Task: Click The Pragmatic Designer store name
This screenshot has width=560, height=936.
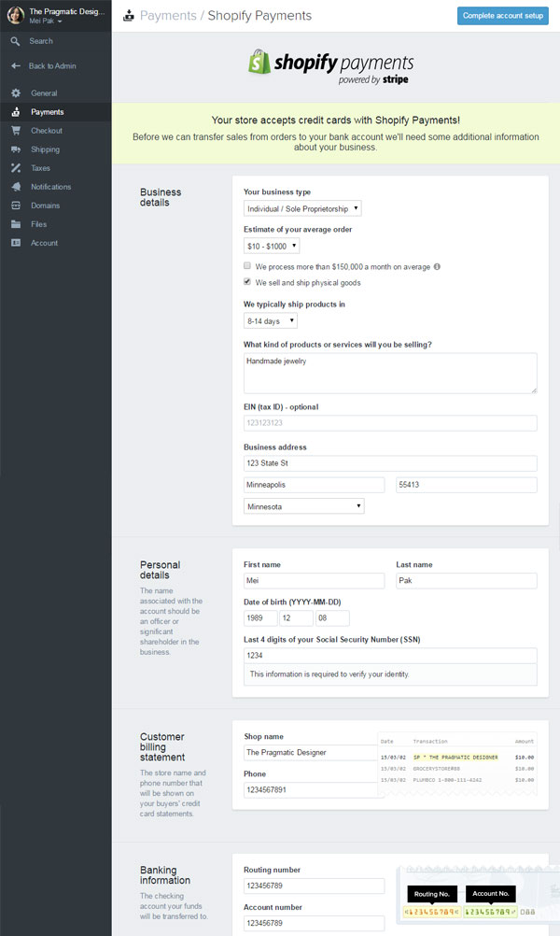Action: pos(67,11)
